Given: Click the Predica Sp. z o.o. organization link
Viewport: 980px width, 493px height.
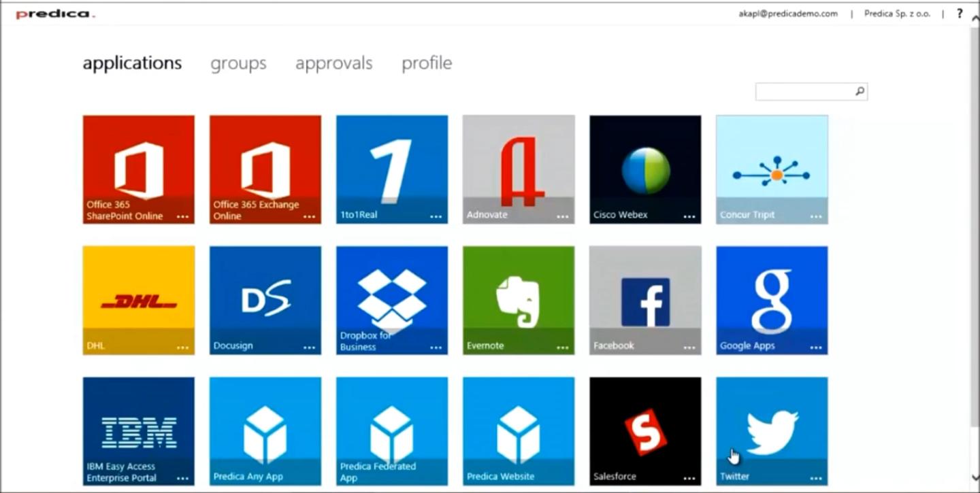Looking at the screenshot, I should click(897, 14).
